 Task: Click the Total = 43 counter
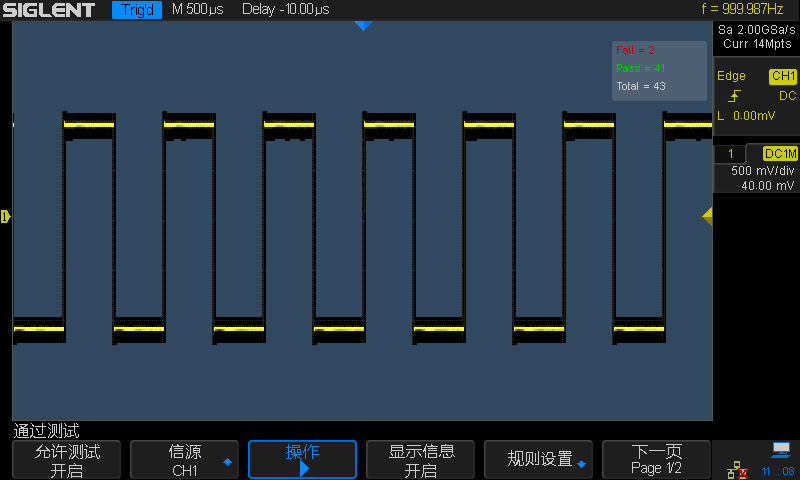tap(641, 86)
